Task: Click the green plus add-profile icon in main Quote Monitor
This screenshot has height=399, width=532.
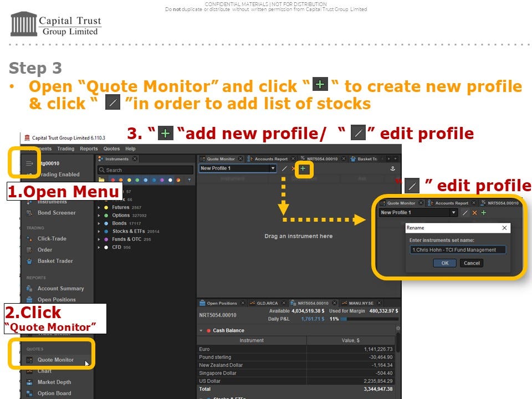Action: [303, 168]
